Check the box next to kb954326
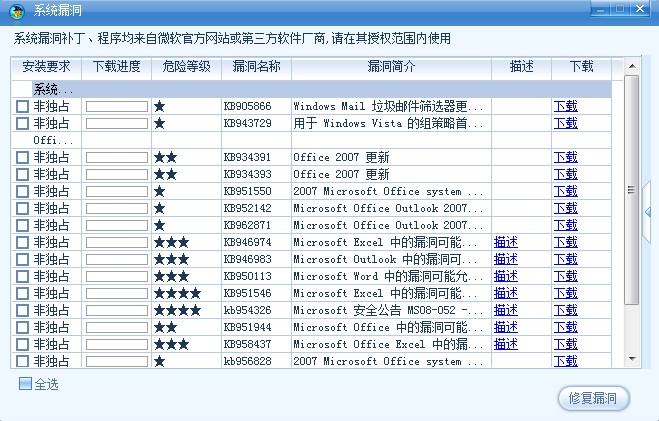Image resolution: width=659 pixels, height=421 pixels. point(22,310)
